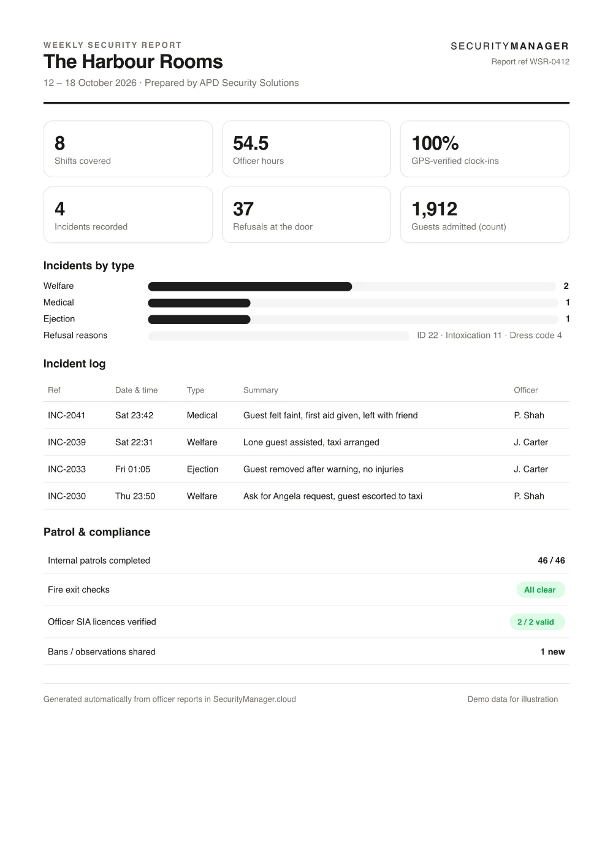
Task: Click the Summary column header
Action: (x=261, y=390)
